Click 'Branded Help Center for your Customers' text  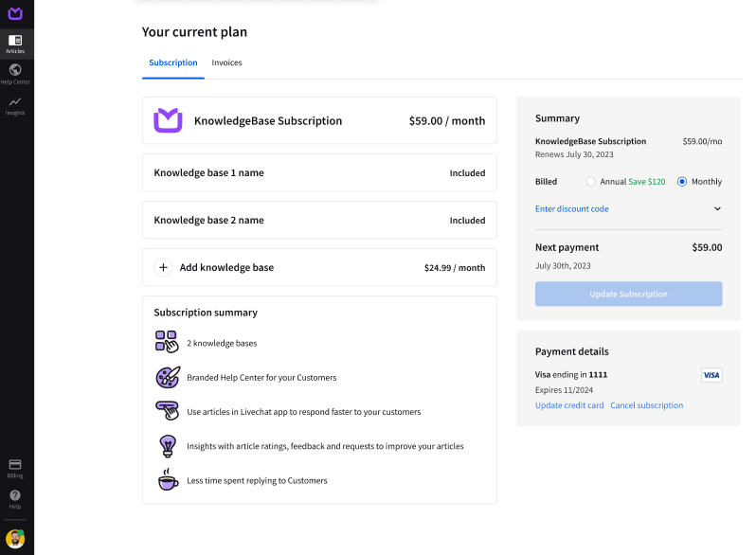click(261, 378)
